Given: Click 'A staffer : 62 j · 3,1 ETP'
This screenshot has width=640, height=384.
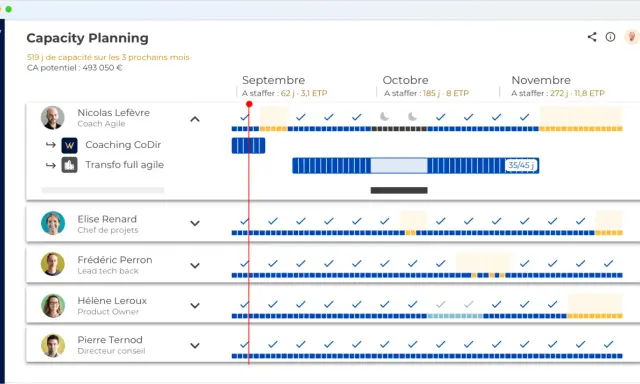Looking at the screenshot, I should (284, 93).
